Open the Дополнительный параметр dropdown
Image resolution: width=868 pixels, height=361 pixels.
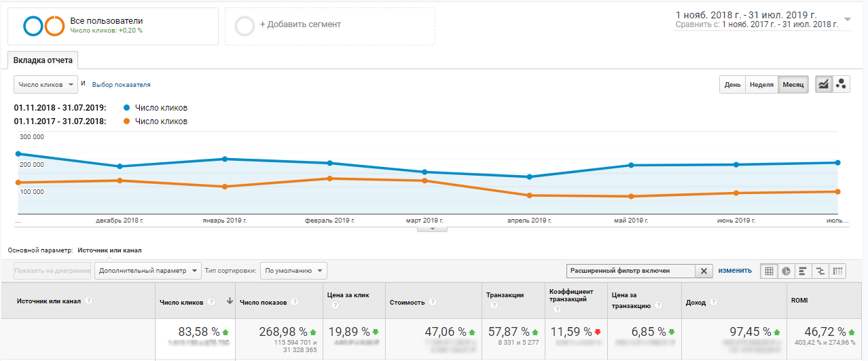[x=148, y=271]
